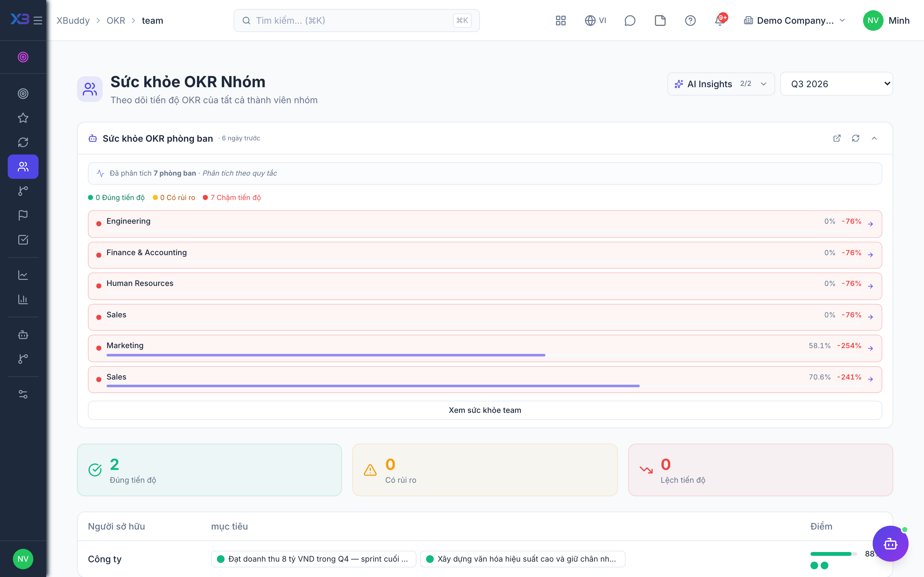Switch language via VI globe toggle
924x577 pixels.
tap(595, 21)
